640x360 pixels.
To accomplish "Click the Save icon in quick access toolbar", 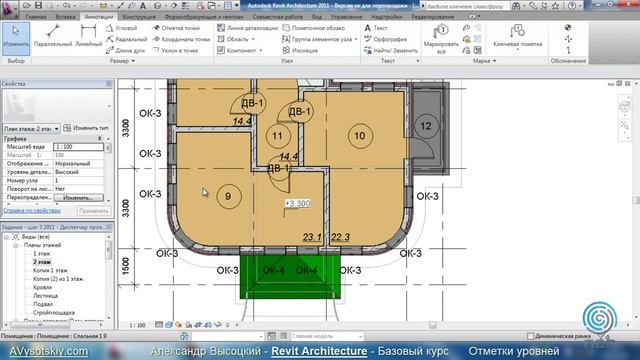I will [x=38, y=5].
